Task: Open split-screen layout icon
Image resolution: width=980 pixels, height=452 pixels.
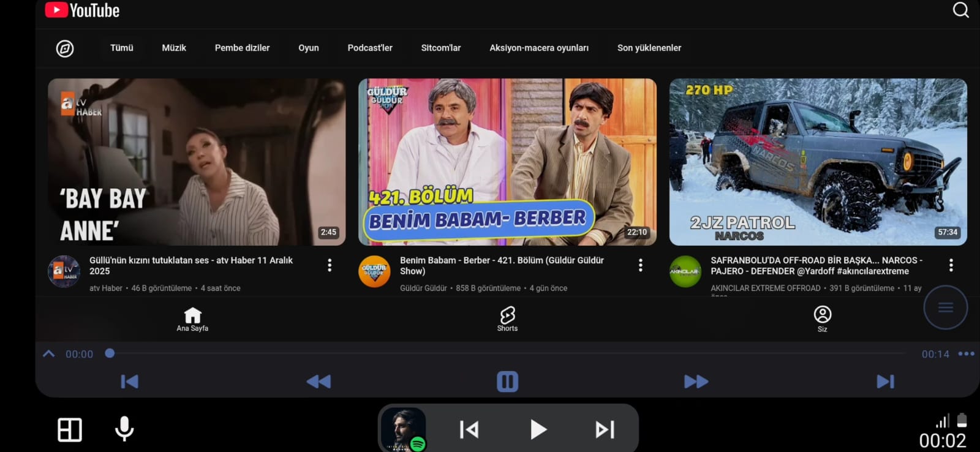Action: click(70, 429)
